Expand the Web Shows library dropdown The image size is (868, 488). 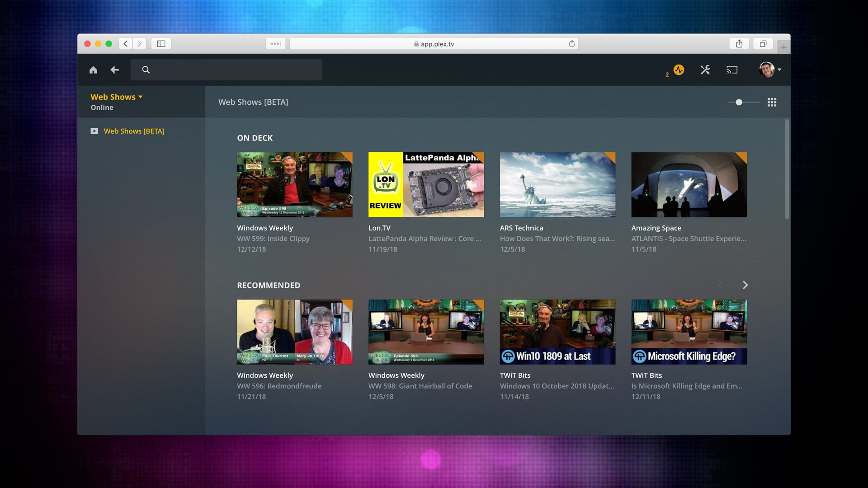pyautogui.click(x=117, y=97)
